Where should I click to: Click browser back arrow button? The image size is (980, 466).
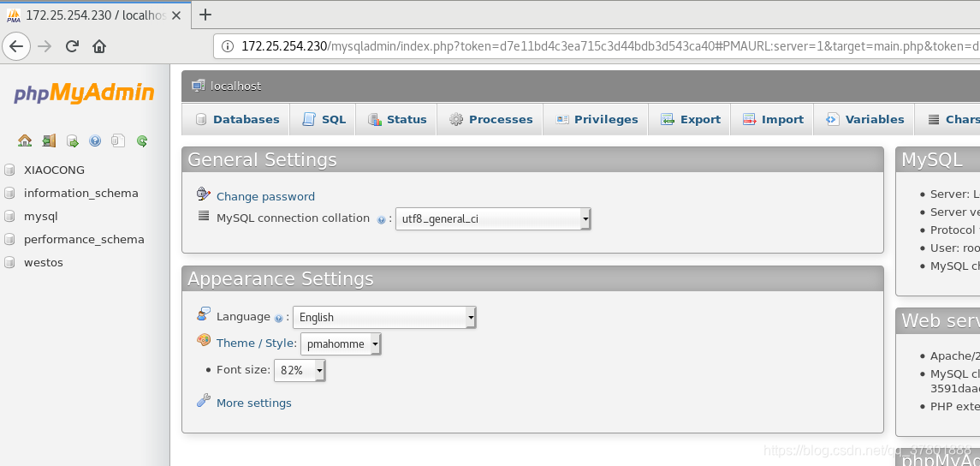tap(16, 45)
